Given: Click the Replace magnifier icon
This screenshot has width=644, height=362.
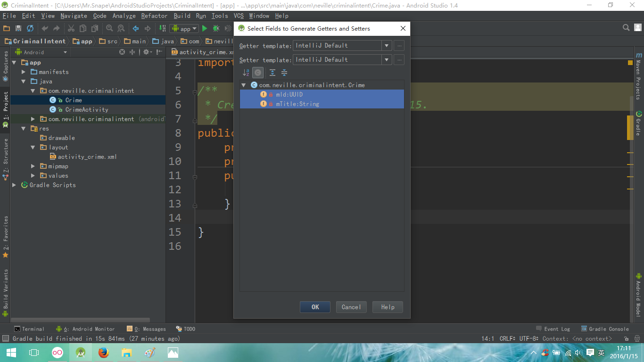Looking at the screenshot, I should pyautogui.click(x=121, y=29).
